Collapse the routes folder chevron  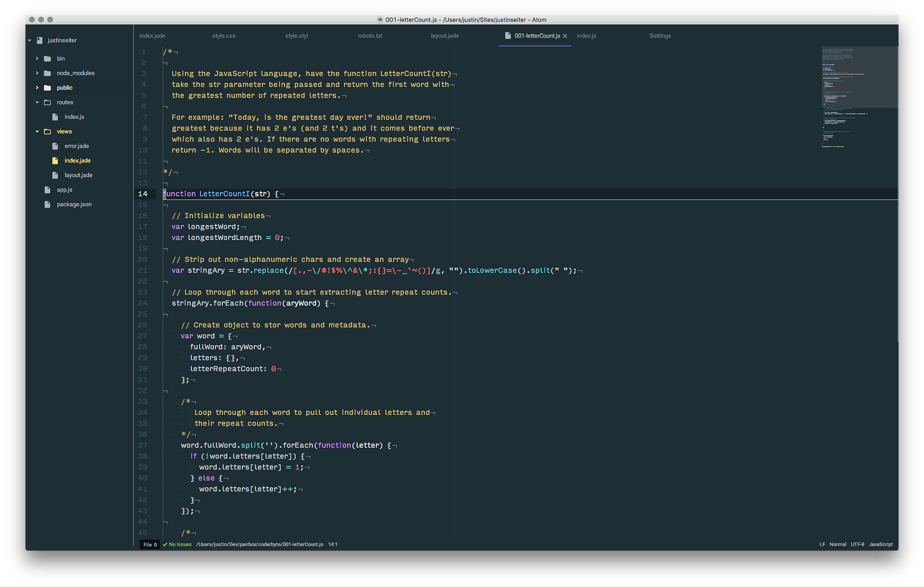(37, 103)
